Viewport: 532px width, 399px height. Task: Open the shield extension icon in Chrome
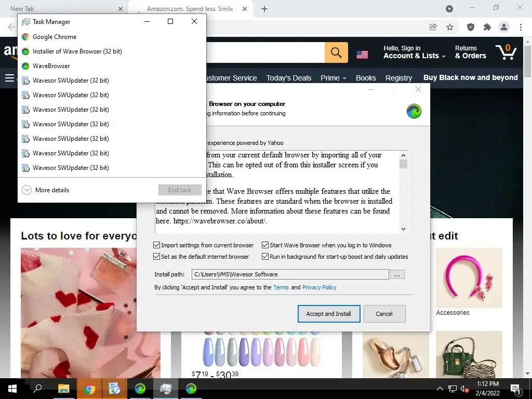(471, 27)
